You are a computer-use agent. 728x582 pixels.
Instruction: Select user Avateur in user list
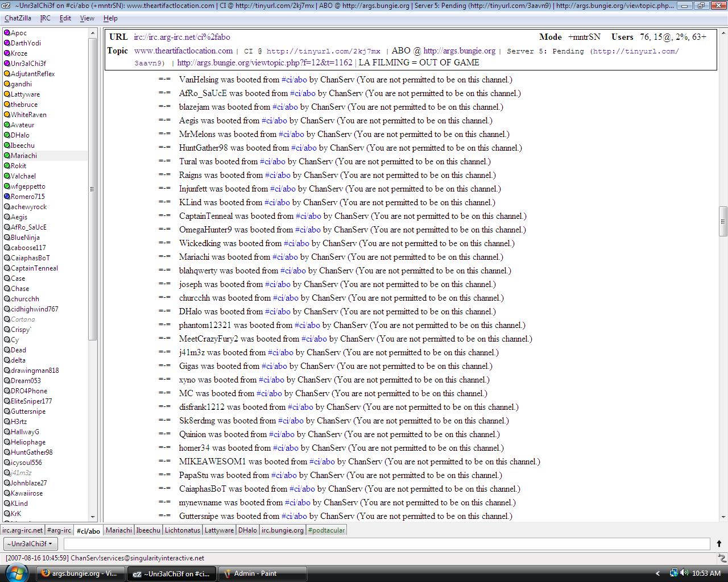pos(23,125)
